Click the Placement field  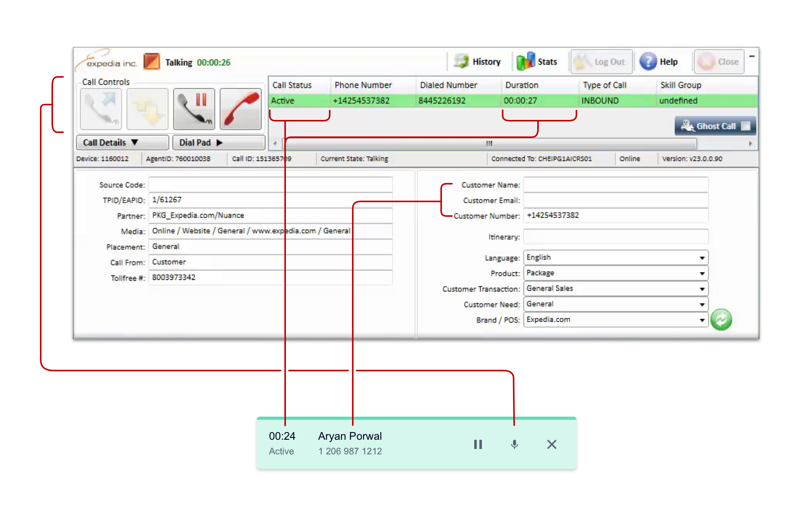tap(271, 246)
